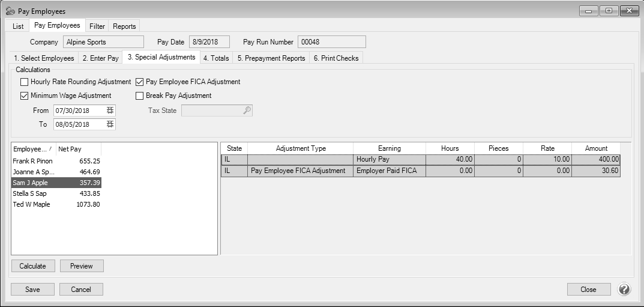Go to the Reports tab
Image resolution: width=644 pixels, height=307 pixels.
tap(124, 26)
